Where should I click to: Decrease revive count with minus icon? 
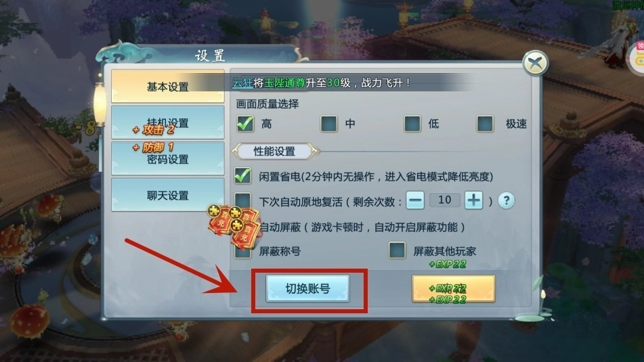pyautogui.click(x=415, y=200)
